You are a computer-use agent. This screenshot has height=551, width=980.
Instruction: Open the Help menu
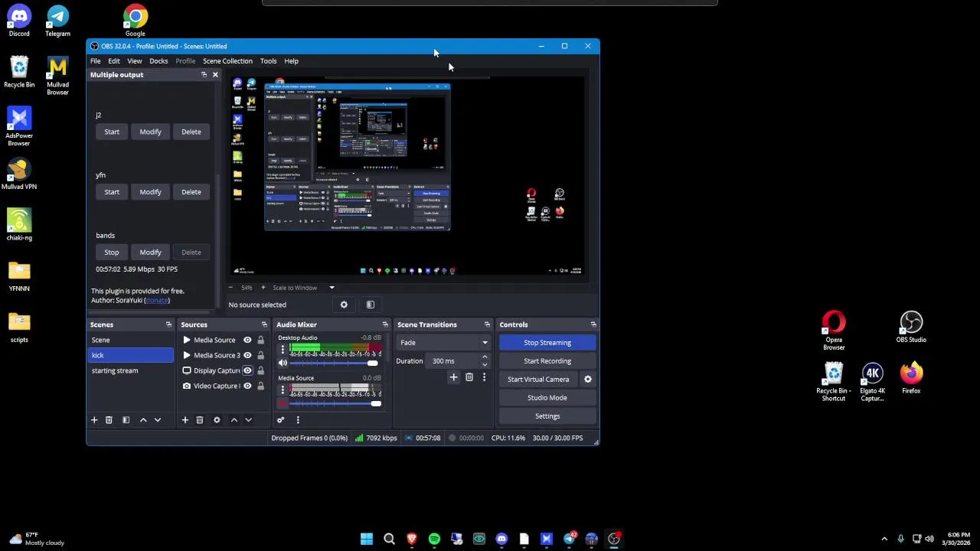tap(292, 61)
